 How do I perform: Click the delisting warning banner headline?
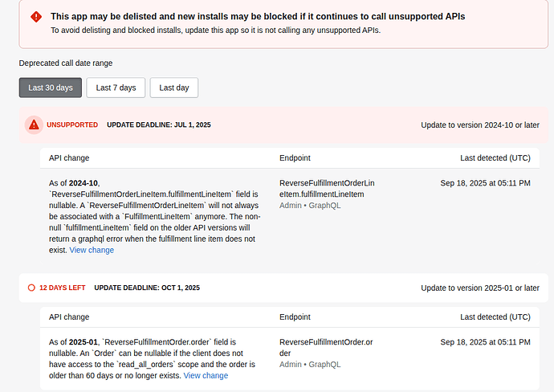pos(257,16)
